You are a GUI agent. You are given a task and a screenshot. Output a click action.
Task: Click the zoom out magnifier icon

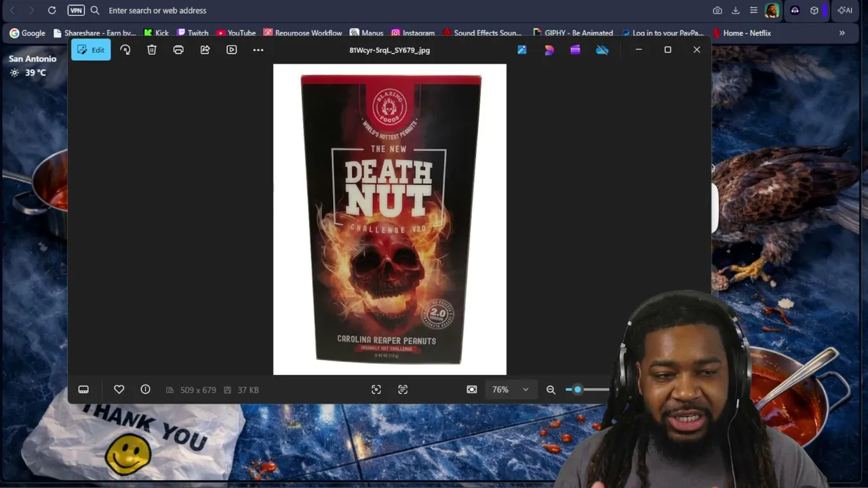[551, 390]
